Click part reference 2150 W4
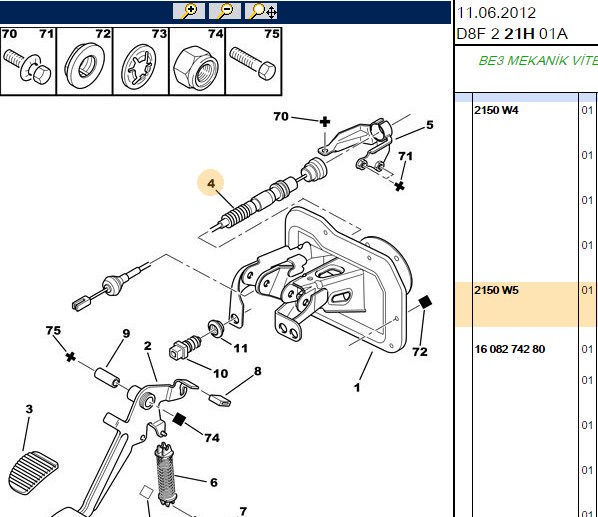Image resolution: width=598 pixels, height=517 pixels. 496,110
